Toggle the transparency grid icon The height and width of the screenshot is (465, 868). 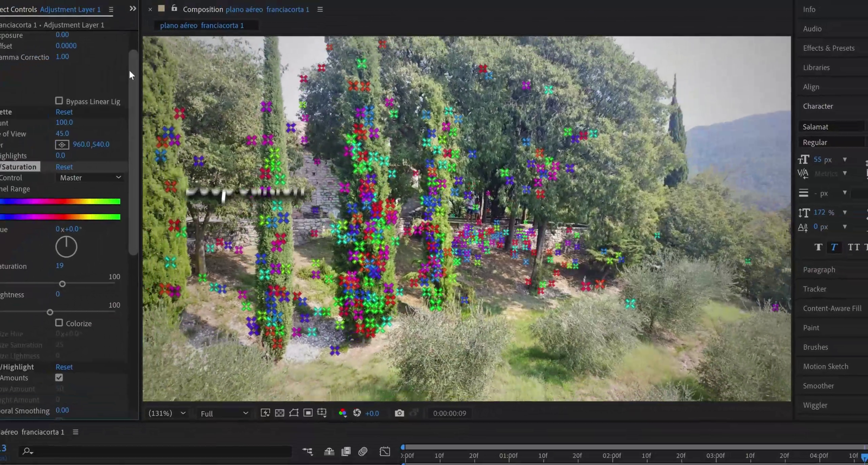pyautogui.click(x=279, y=413)
